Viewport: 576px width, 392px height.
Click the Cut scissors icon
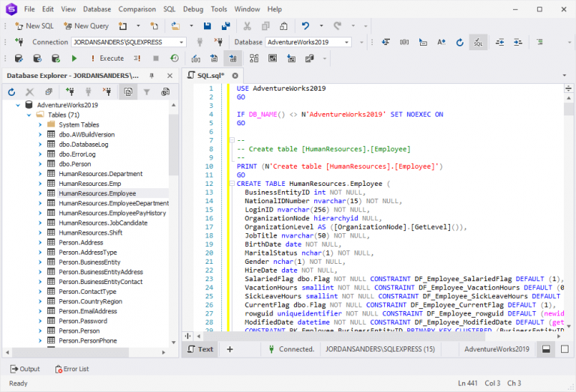pyautogui.click(x=248, y=25)
